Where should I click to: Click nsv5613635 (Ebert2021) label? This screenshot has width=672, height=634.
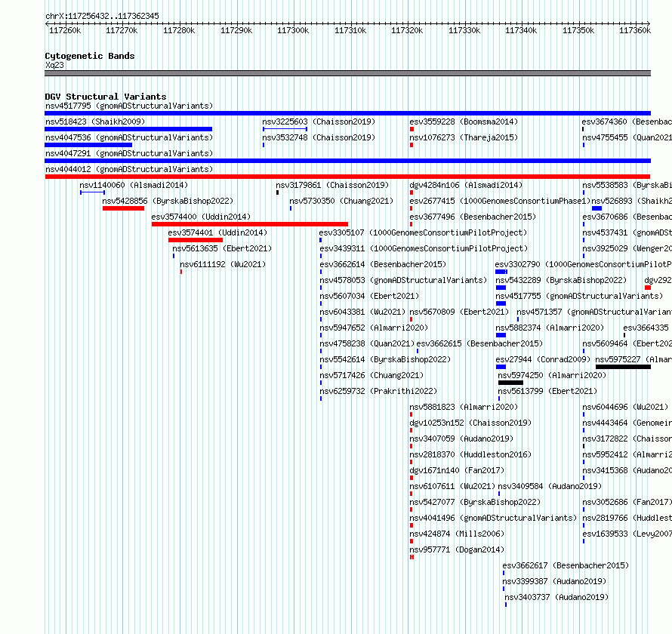pyautogui.click(x=222, y=248)
